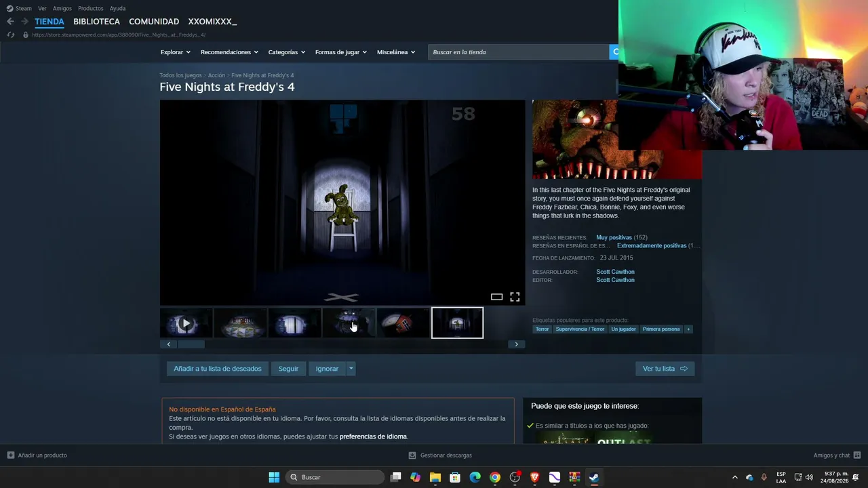Open Task View on the taskbar

pos(396,477)
